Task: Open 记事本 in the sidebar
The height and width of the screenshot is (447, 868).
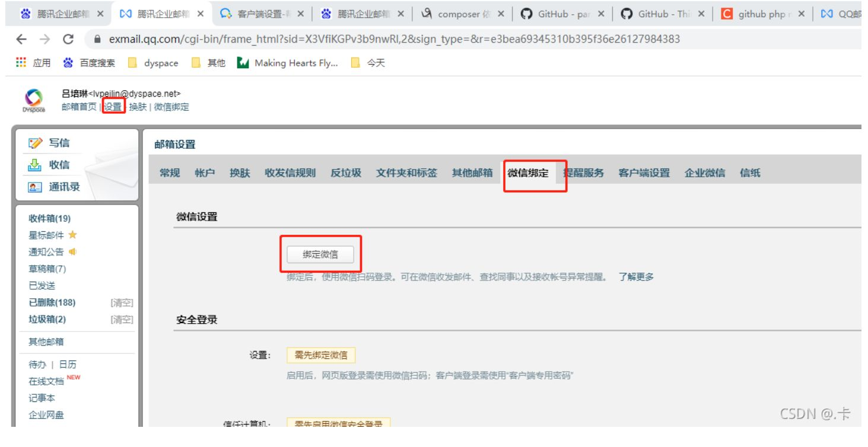Action: [42, 398]
